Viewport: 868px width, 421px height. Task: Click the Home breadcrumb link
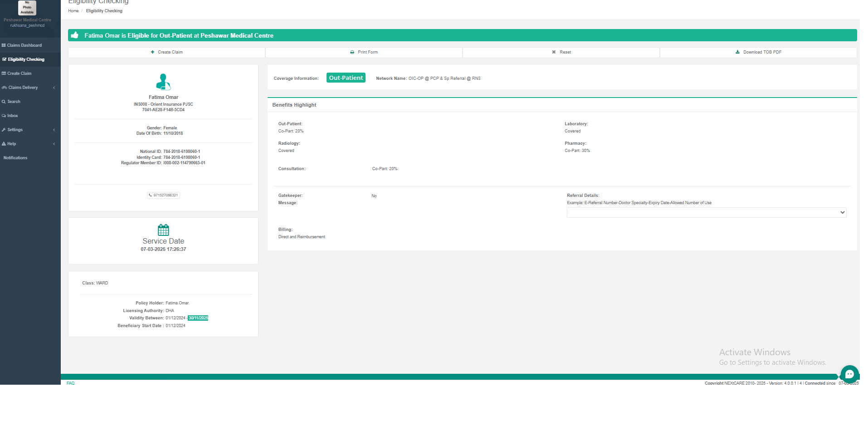[73, 11]
